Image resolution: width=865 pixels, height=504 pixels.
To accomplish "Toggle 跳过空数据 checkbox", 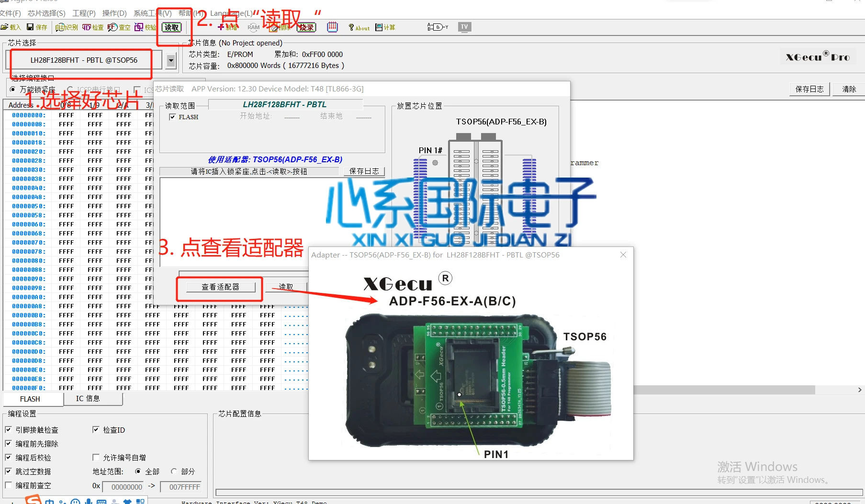I will [8, 471].
